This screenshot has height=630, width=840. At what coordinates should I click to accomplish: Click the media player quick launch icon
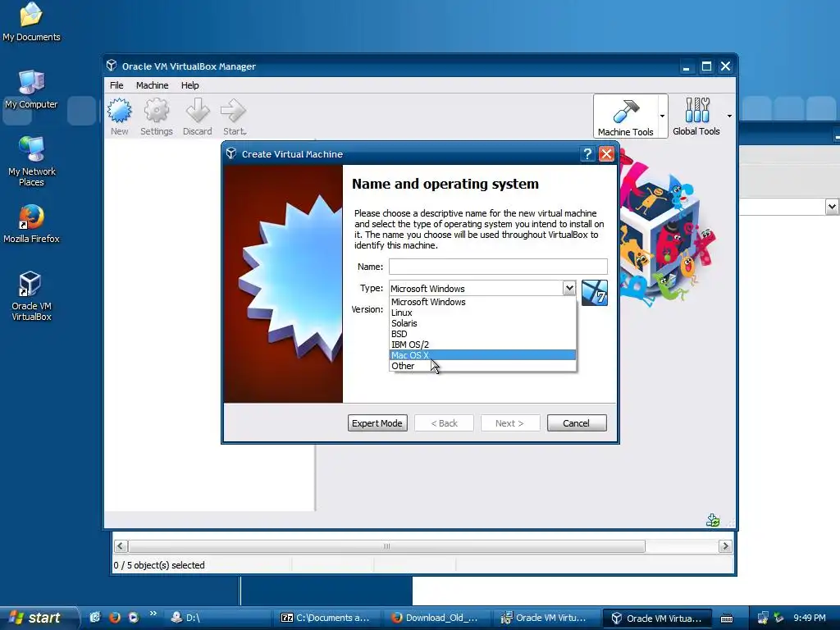point(134,618)
